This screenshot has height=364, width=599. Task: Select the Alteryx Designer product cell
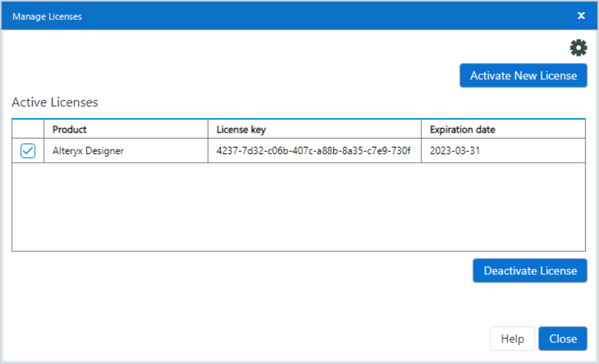pyautogui.click(x=88, y=151)
